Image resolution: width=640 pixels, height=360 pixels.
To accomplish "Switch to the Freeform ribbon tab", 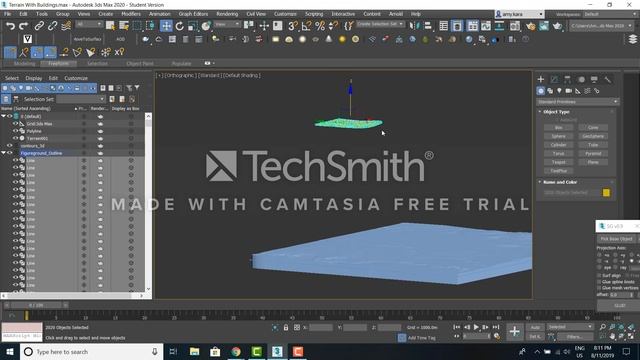I will tap(58, 64).
